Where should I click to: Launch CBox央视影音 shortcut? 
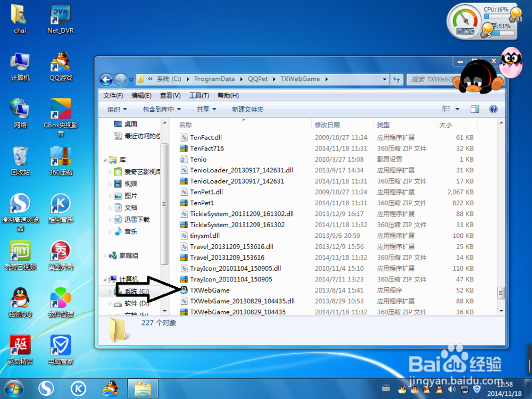click(x=61, y=118)
